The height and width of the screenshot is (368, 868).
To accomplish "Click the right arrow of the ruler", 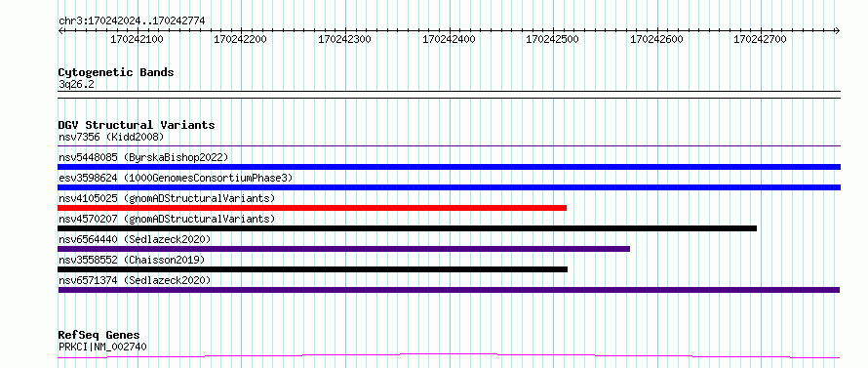I will pos(838,30).
